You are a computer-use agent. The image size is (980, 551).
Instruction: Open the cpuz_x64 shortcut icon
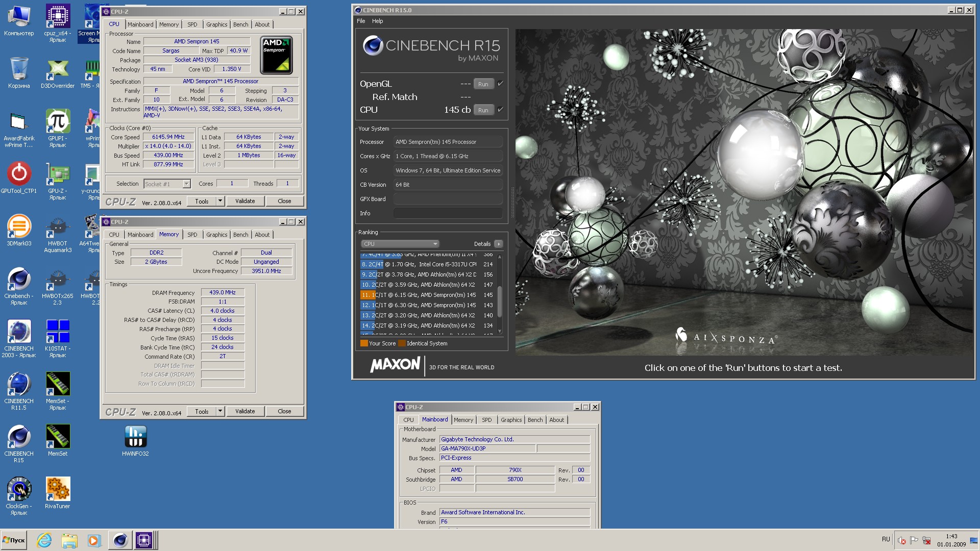point(58,23)
